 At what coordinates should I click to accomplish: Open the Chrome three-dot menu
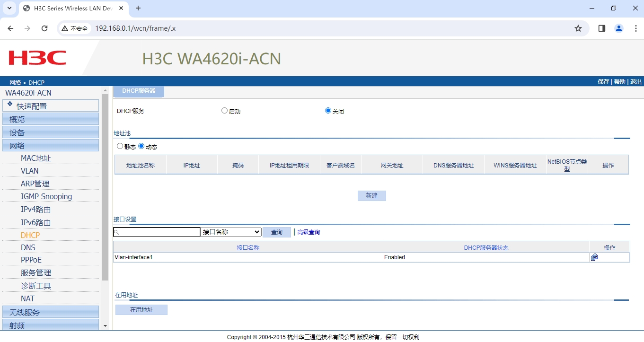pos(636,28)
